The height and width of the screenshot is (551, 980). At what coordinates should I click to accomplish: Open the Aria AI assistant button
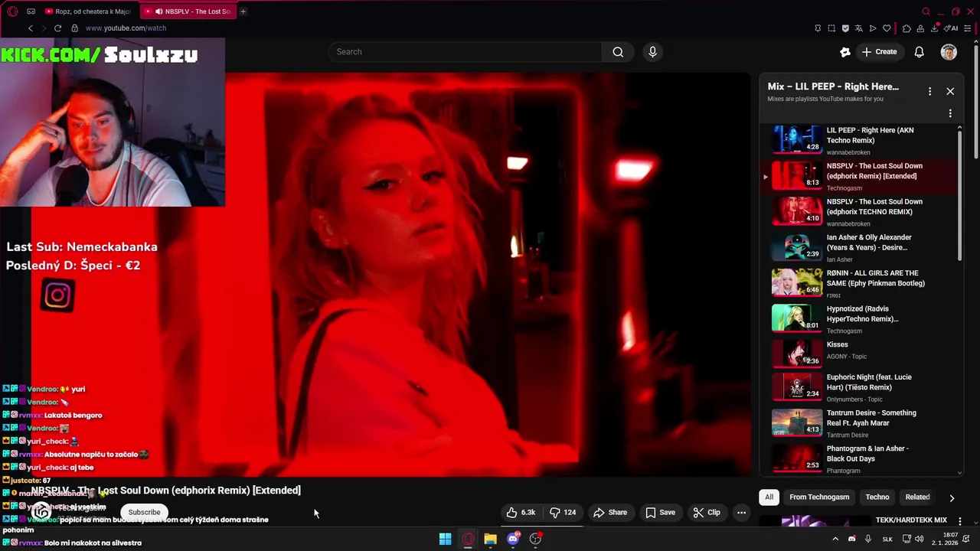point(952,28)
